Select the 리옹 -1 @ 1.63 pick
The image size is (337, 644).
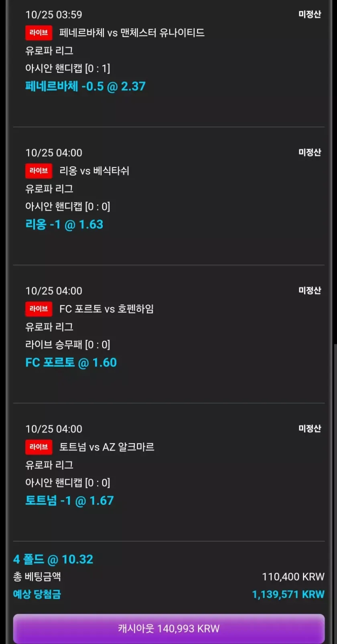[x=64, y=225]
